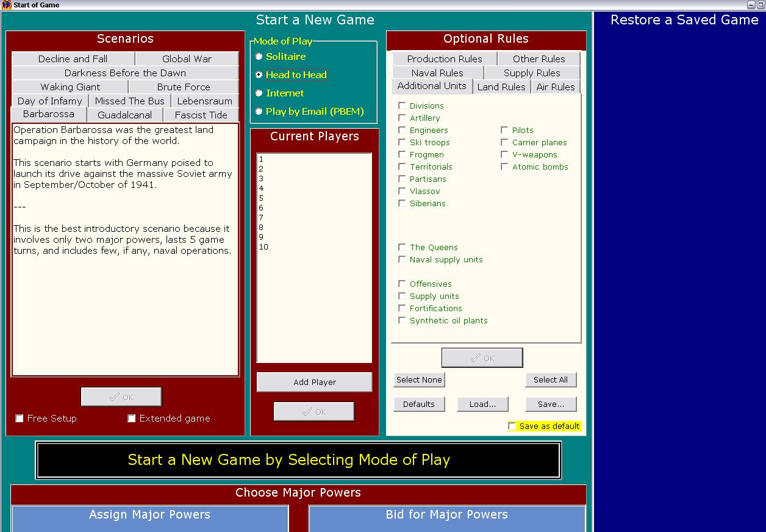766x532 pixels.
Task: Switch to the Global War scenario tab
Action: click(187, 59)
